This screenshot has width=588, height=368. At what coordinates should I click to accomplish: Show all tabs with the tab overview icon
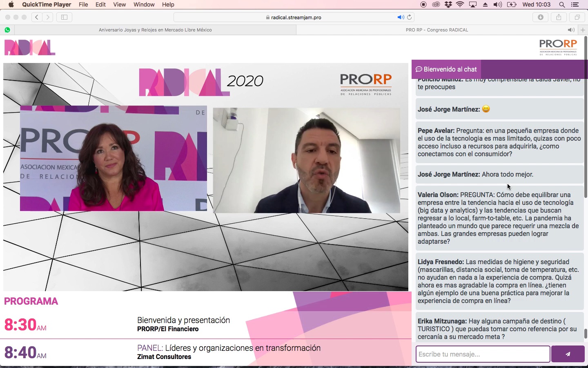pyautogui.click(x=577, y=17)
